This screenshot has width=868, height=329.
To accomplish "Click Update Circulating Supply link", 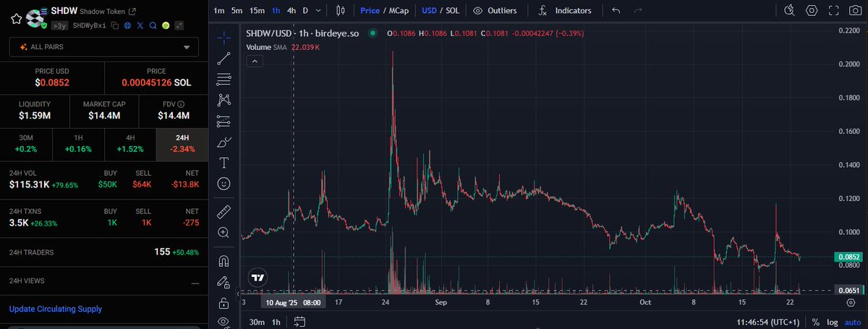I will coord(56,309).
